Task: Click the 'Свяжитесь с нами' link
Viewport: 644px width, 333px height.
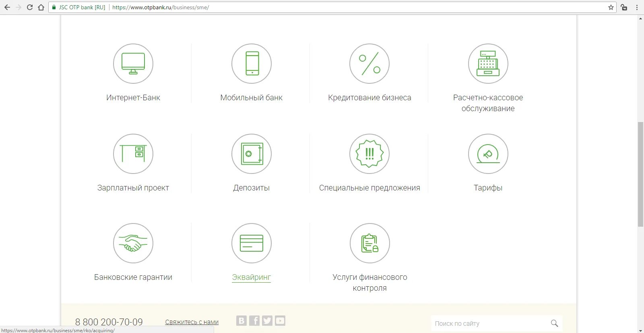Action: [x=192, y=322]
